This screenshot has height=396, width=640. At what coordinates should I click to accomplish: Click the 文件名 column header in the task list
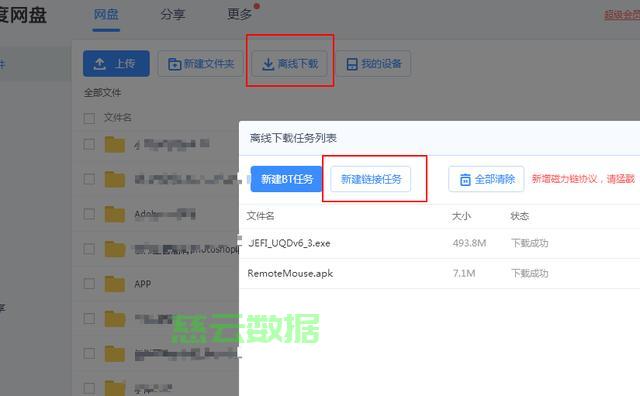coord(260,216)
